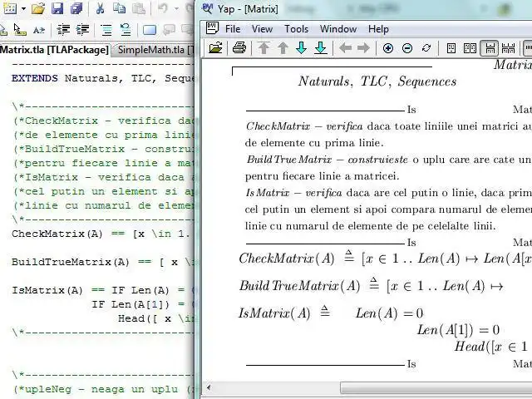Copy selection in the editor toolbar
532x399 pixels.
point(119,8)
